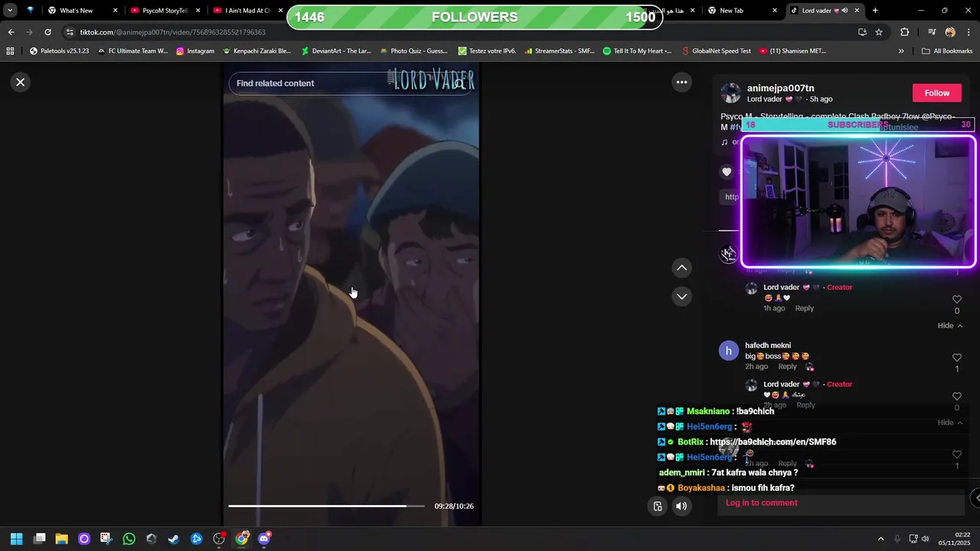
Task: Open a new browser tab with plus
Action: (x=875, y=11)
